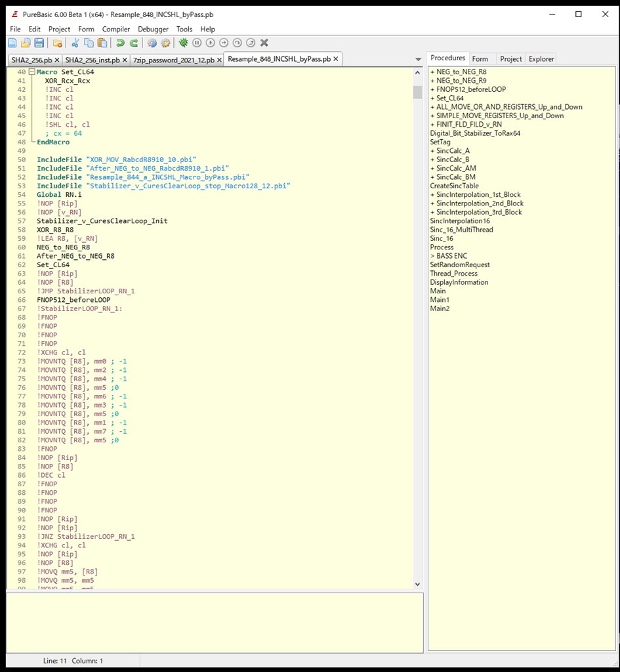
Task: Click the Kill Program X icon
Action: pyautogui.click(x=264, y=43)
